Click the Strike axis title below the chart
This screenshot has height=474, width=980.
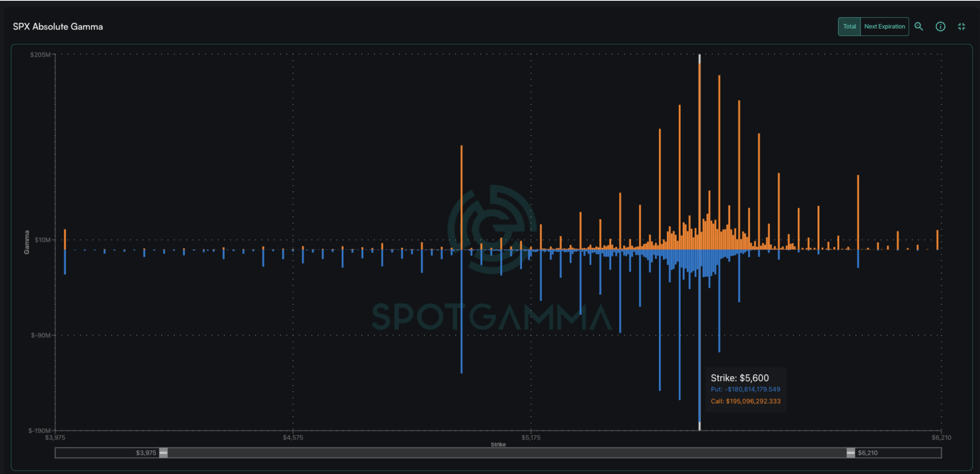[498, 445]
